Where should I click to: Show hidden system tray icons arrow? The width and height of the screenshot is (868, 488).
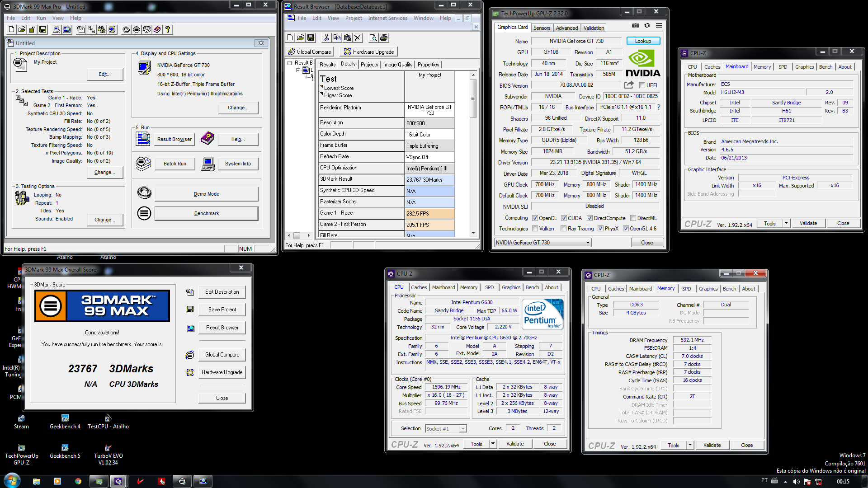point(785,482)
